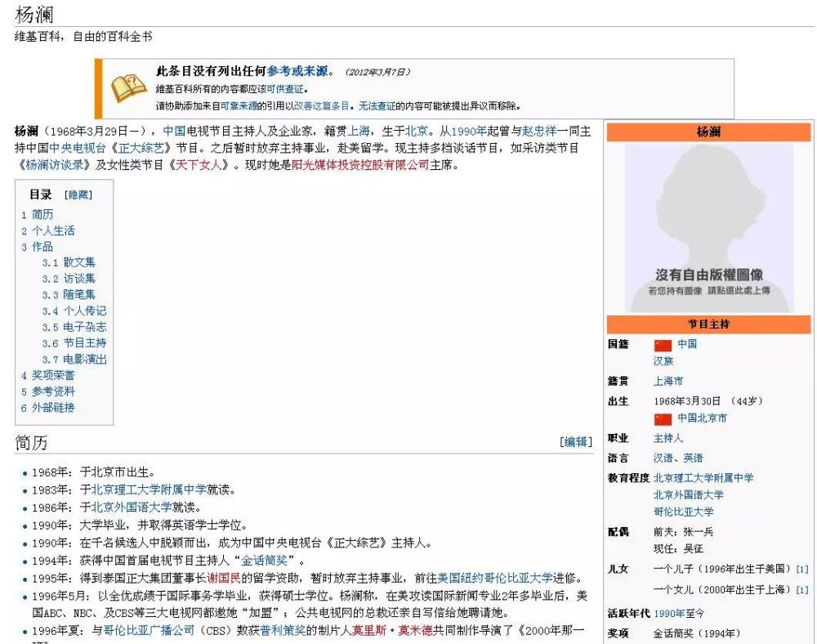This screenshot has width=817, height=644.
Task: Open 阳光媒体投资控股有限公司 red link
Action: (360, 165)
